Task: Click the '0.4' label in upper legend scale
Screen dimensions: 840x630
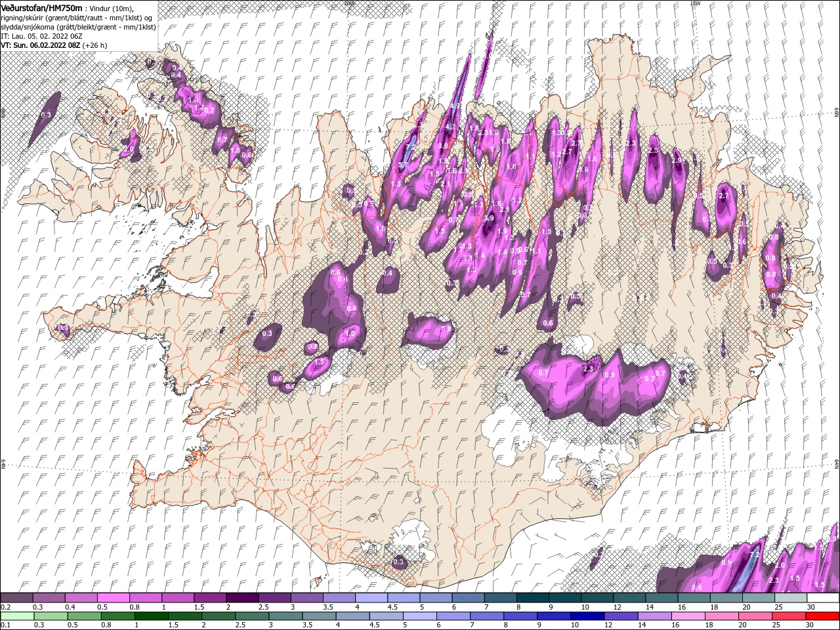Action: tap(70, 607)
